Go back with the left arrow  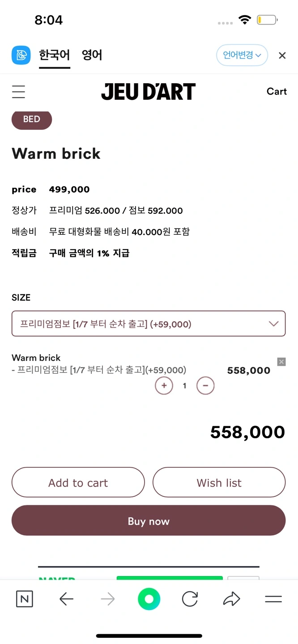(66, 599)
